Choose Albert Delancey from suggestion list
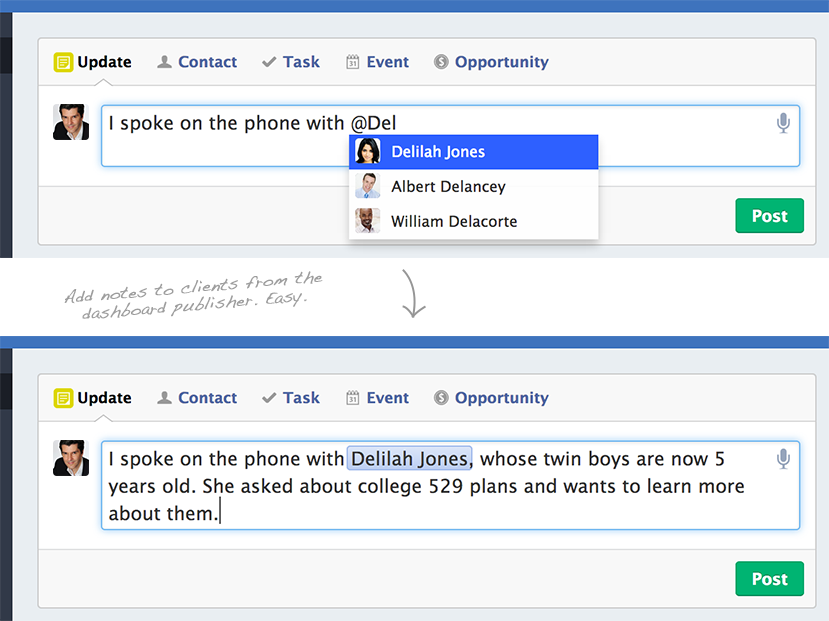Image resolution: width=829 pixels, height=621 pixels. (474, 187)
